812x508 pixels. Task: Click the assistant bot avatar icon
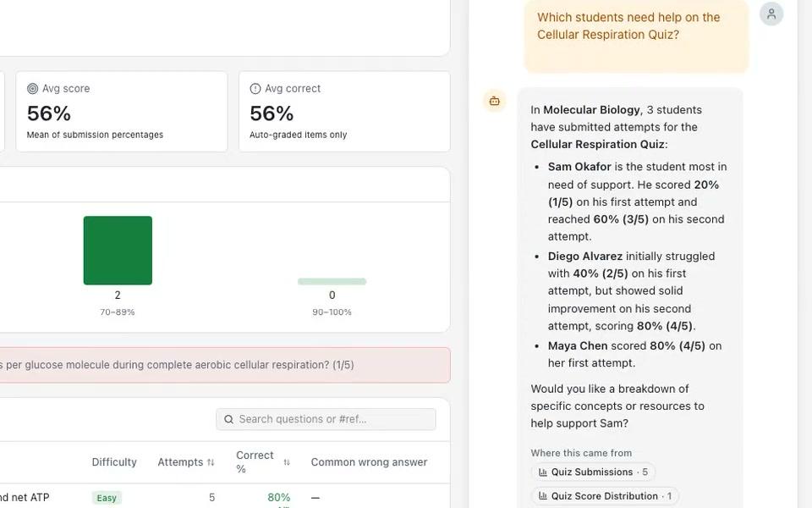(495, 101)
